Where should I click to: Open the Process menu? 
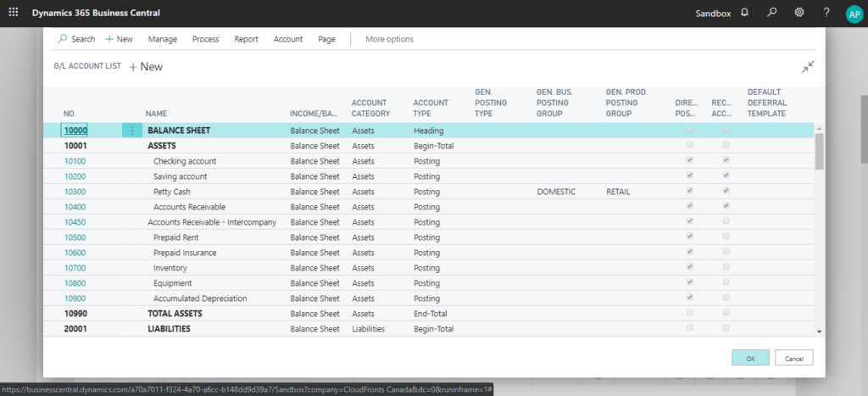(205, 39)
